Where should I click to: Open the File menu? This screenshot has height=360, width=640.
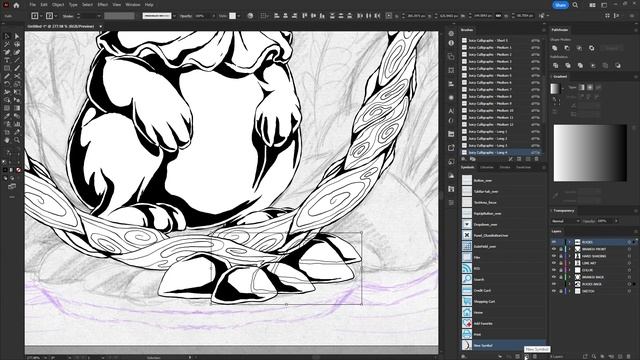coord(32,5)
